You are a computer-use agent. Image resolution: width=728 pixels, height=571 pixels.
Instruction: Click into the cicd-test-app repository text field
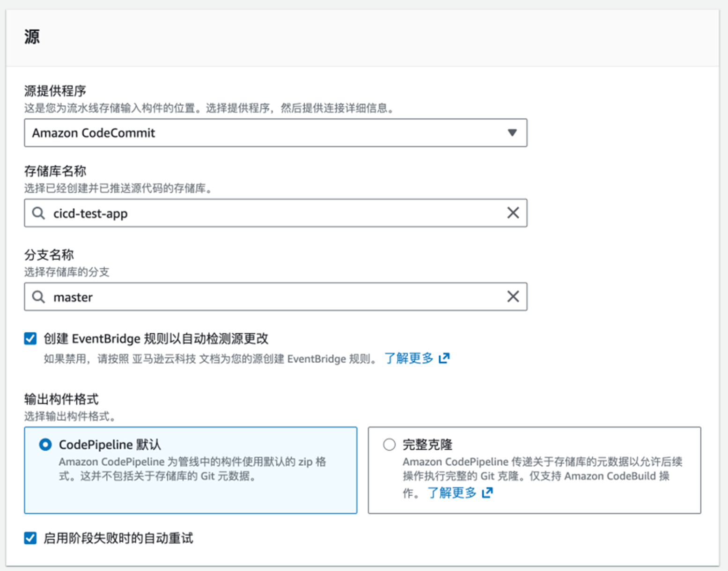[x=272, y=213]
